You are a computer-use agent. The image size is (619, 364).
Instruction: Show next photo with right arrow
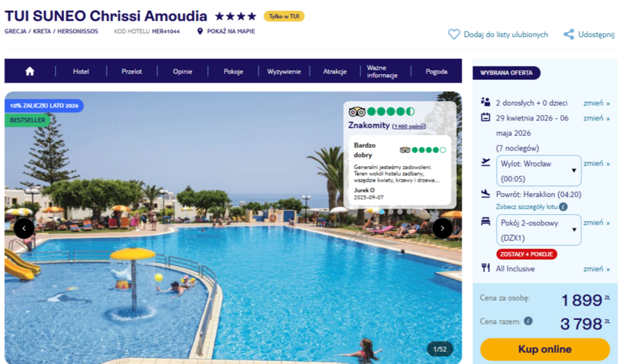point(442,228)
